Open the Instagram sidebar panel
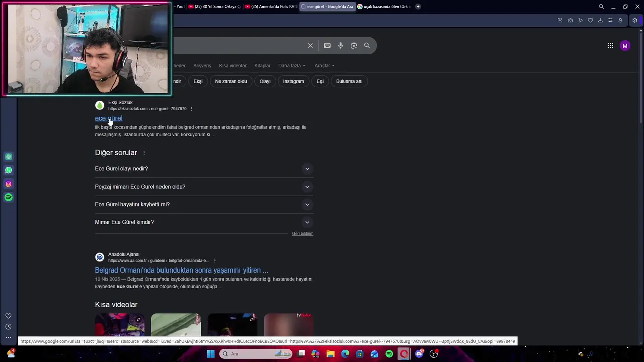The width and height of the screenshot is (644, 362). [x=8, y=184]
